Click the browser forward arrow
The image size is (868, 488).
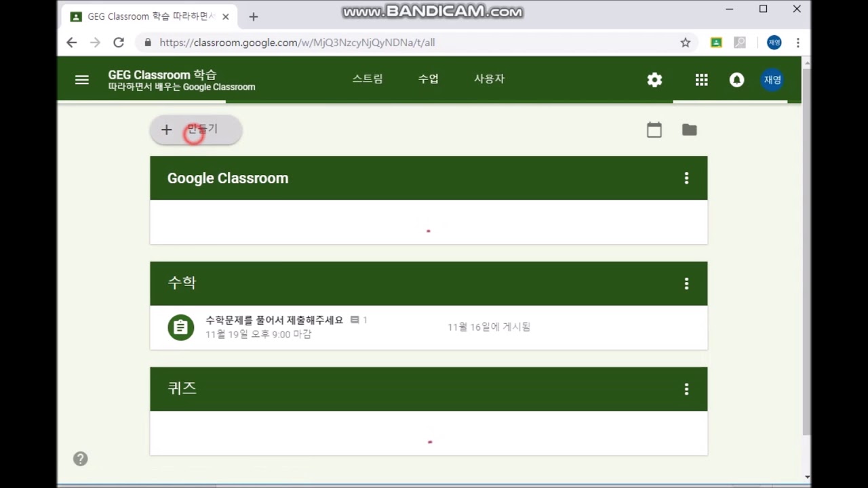point(95,43)
